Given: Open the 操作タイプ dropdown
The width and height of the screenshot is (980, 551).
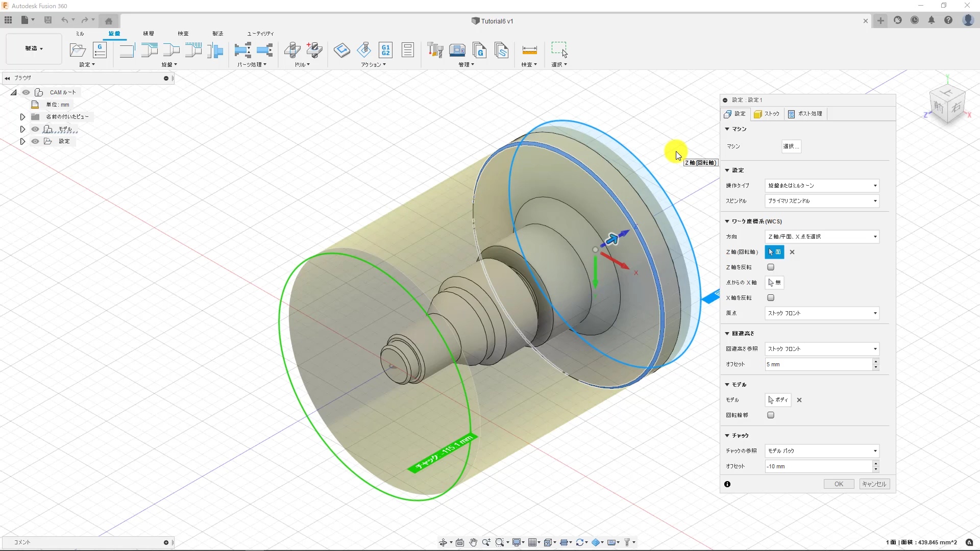Looking at the screenshot, I should (x=822, y=186).
